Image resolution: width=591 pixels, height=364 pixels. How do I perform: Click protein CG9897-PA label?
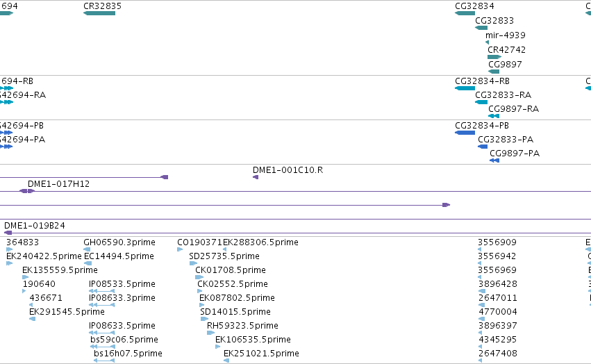tap(515, 154)
